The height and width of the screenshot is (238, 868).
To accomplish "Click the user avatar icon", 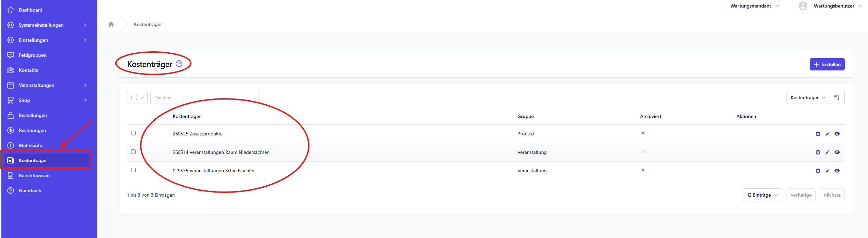I will coord(803,6).
